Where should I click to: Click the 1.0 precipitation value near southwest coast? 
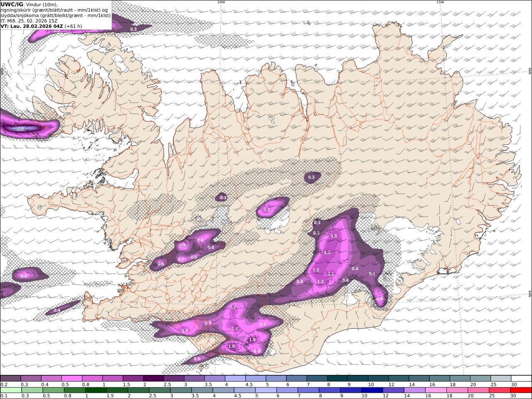[x=185, y=331]
